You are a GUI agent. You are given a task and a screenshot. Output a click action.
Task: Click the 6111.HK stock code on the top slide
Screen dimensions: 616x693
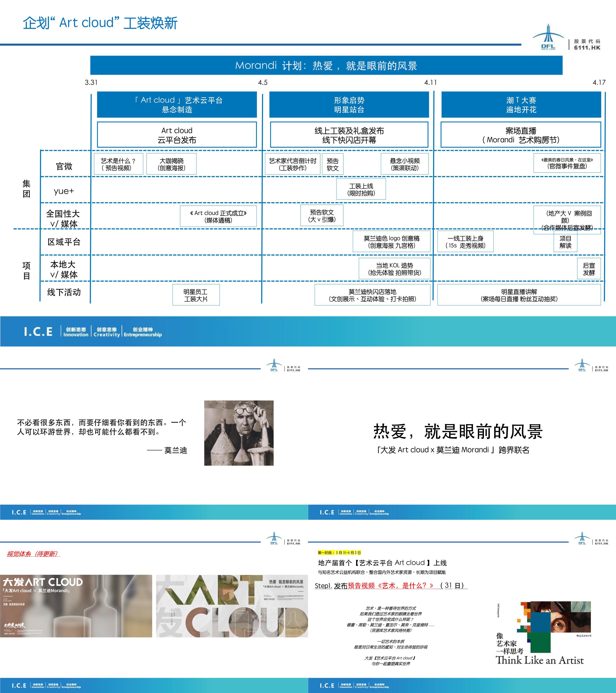pos(587,47)
